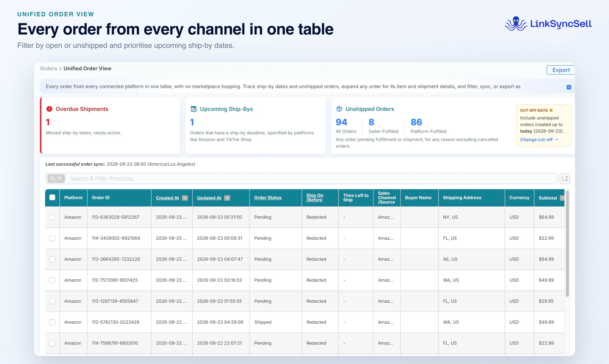Select order 113-3664285-7232220 checkbox
This screenshot has width=609, height=364.
52,259
